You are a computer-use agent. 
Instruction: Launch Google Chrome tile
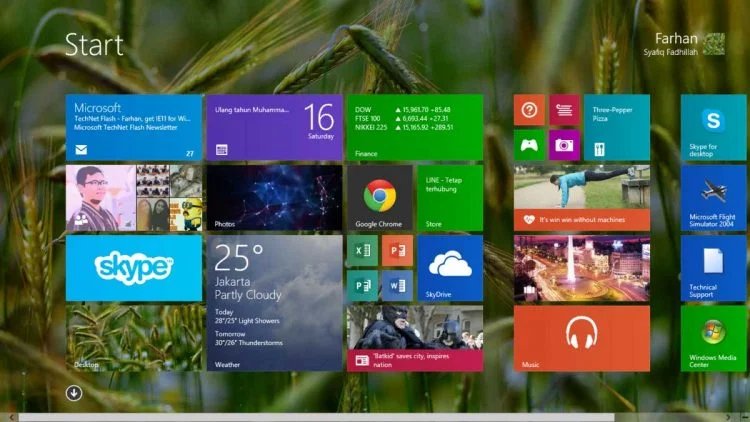click(380, 198)
